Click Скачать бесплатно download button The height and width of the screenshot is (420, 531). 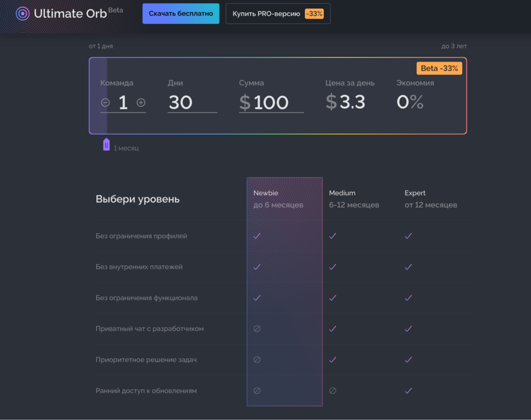(x=181, y=14)
